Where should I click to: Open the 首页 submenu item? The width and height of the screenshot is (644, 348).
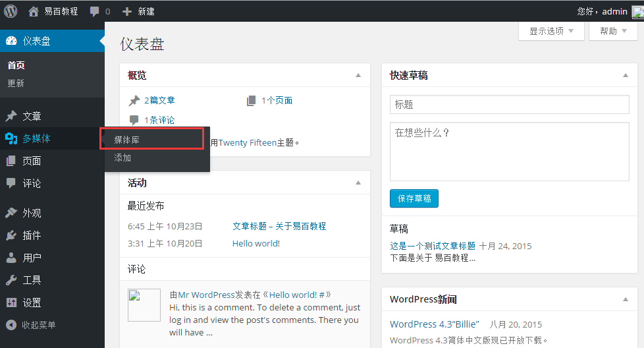[x=16, y=65]
